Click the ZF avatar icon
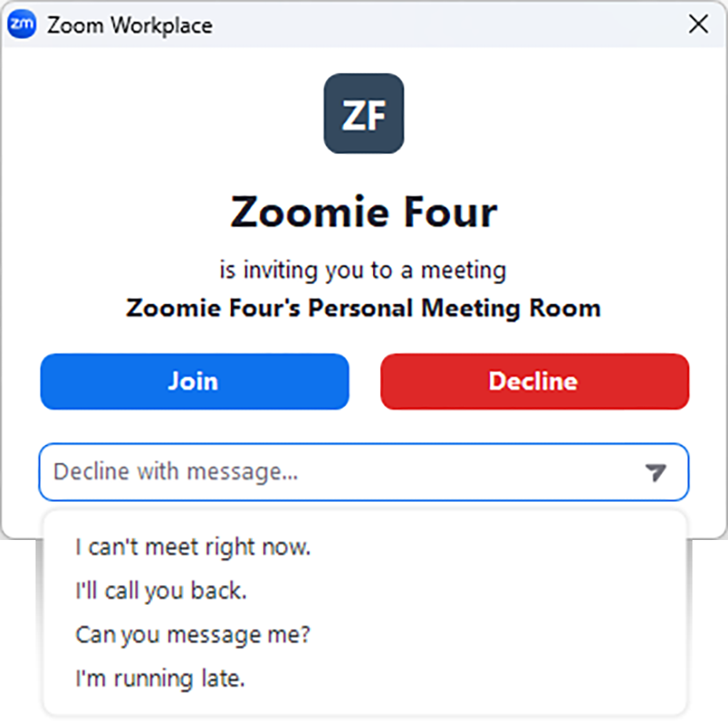Viewport: 728px width, 723px height. pos(363,114)
